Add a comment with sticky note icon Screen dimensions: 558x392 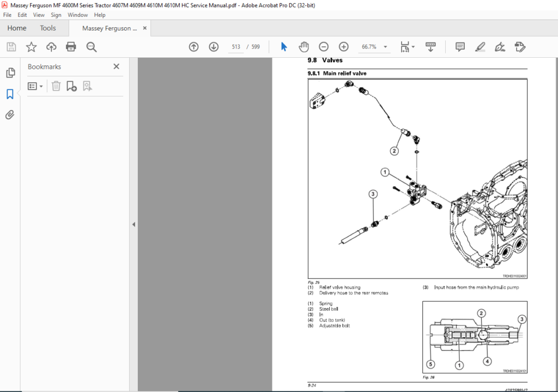pyautogui.click(x=460, y=47)
